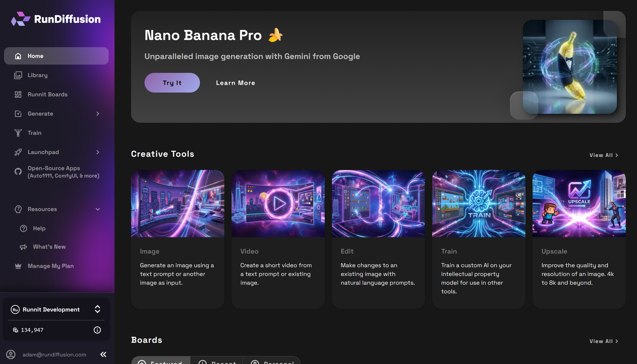Click the GitHub Open-Source Apps icon

18,172
